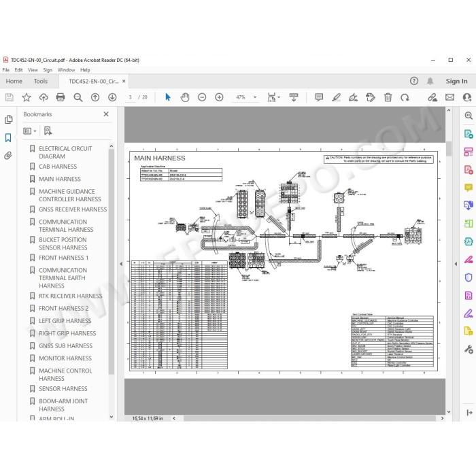Send file by email envelope
This screenshot has width=476, height=476.
point(450,97)
